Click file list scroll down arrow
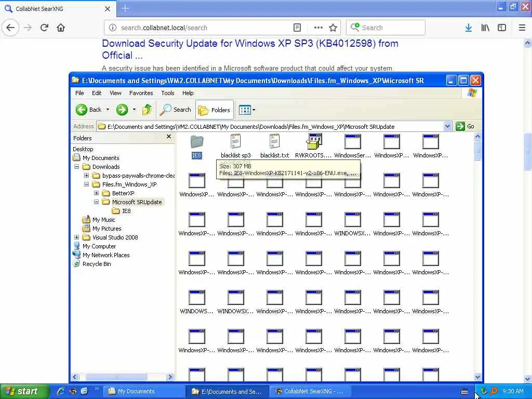Viewport: 532px width, 399px height. (x=477, y=377)
